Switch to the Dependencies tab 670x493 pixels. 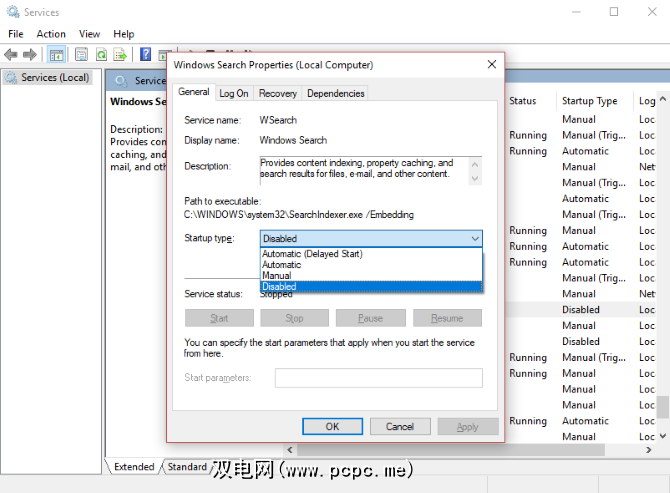pos(335,93)
